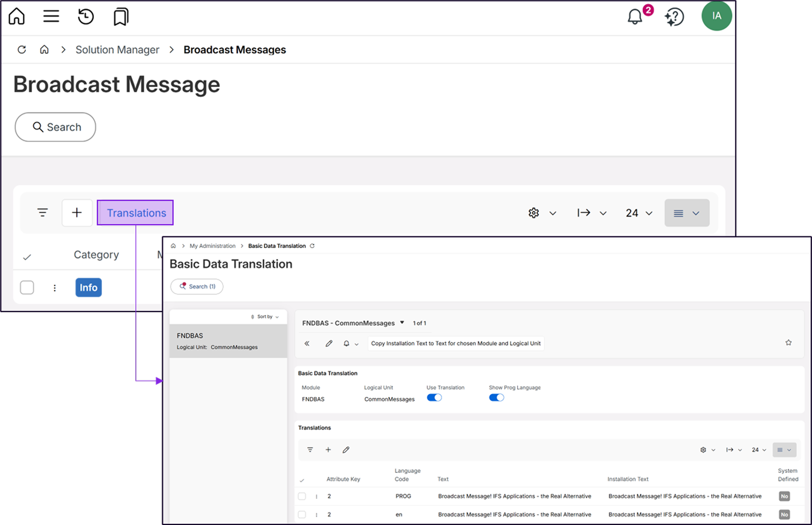Mark record as favorite with star
The width and height of the screenshot is (812, 525).
pos(789,343)
